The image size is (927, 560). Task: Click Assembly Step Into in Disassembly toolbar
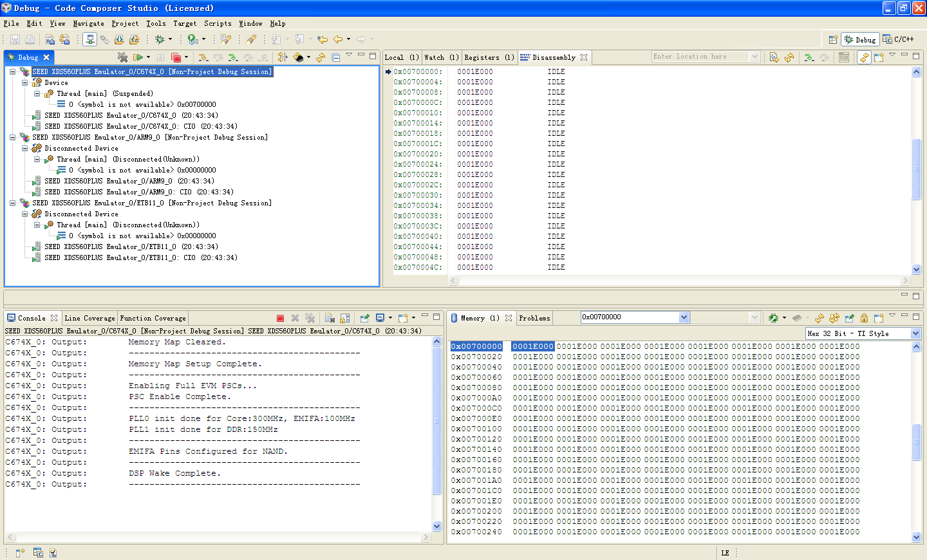(809, 57)
